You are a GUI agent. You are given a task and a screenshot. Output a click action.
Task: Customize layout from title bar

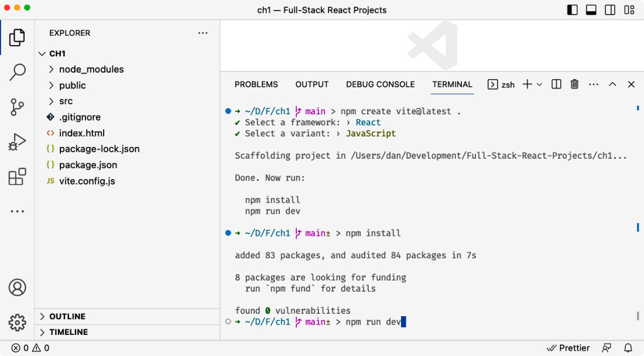[x=629, y=10]
